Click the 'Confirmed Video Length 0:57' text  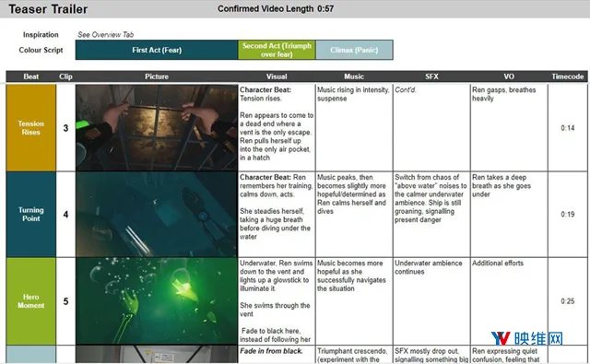coord(276,8)
